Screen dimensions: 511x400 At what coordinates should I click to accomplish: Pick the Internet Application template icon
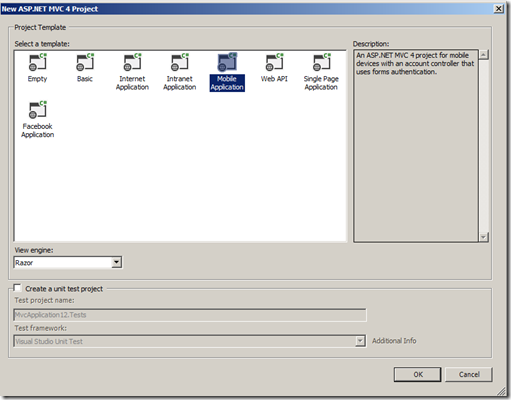tap(132, 62)
